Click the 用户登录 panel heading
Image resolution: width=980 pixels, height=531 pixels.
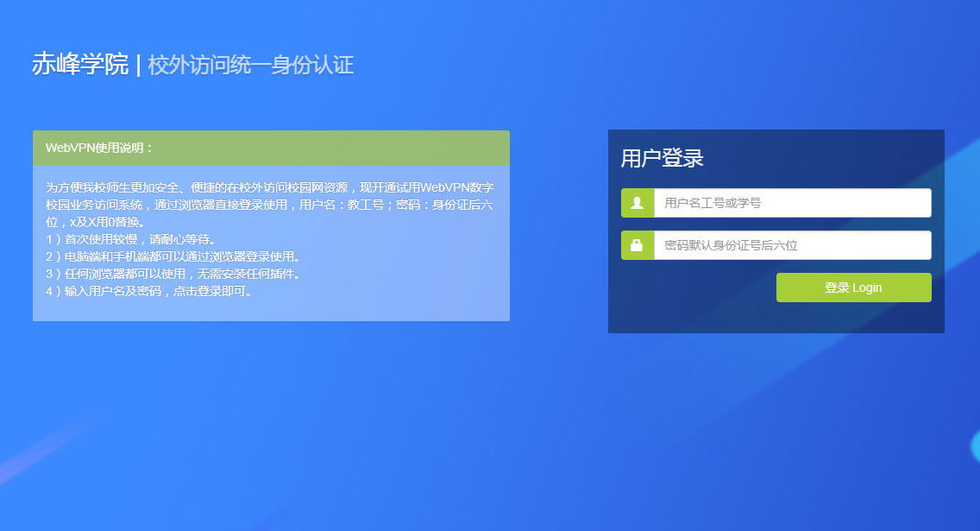click(x=662, y=158)
